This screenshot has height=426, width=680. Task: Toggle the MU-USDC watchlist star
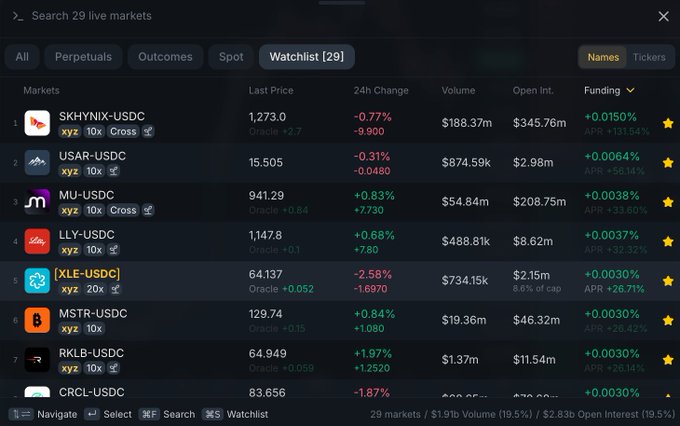[x=668, y=202]
